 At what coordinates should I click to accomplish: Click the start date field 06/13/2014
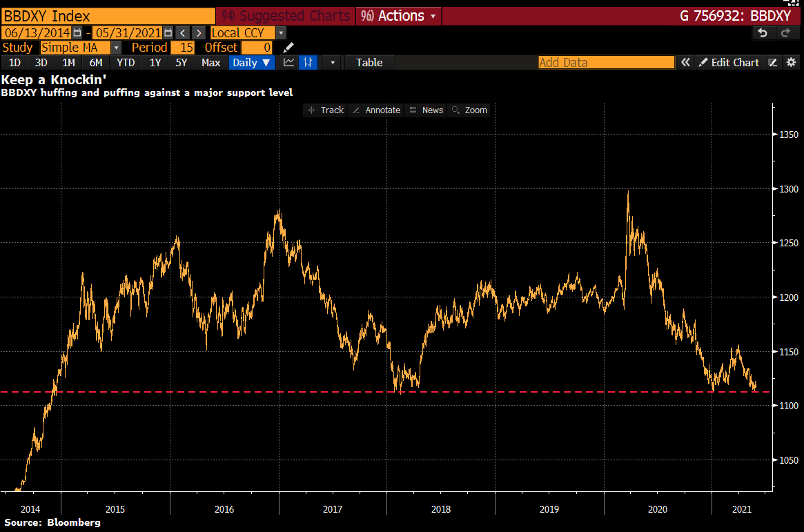pos(37,33)
